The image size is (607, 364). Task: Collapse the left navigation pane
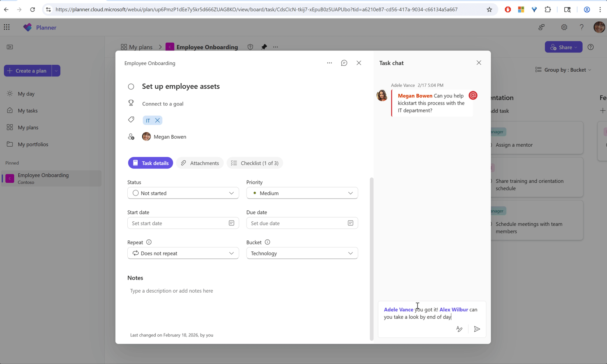(x=10, y=47)
